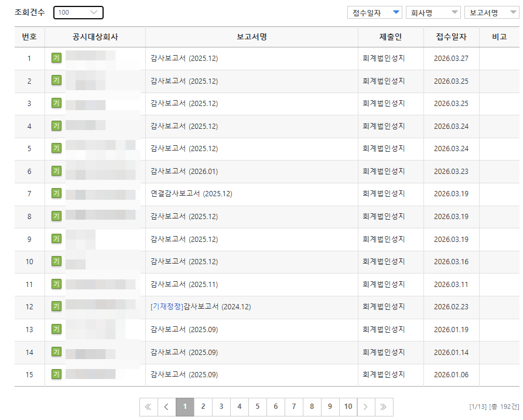
Task: Open 감사보고서 (2025.11) report in row 11
Action: 184,284
